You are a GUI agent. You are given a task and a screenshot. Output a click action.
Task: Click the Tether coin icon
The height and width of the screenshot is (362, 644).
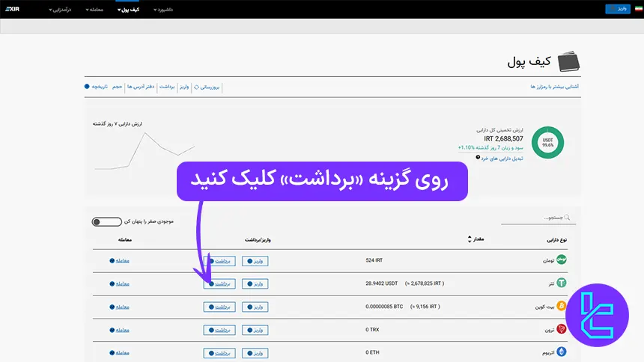point(562,283)
